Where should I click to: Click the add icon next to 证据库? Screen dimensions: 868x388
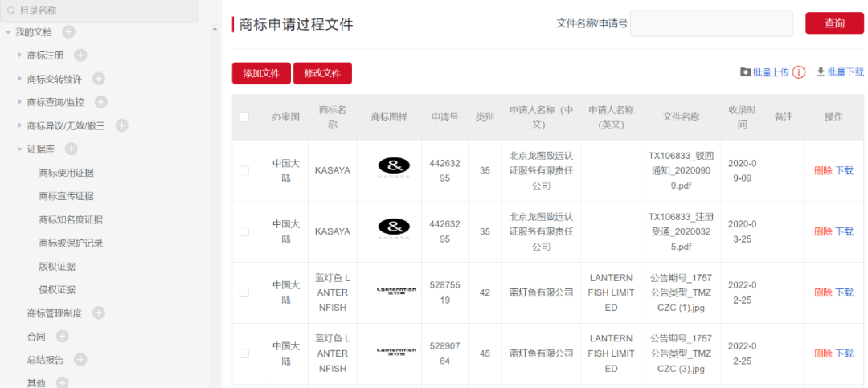(71, 149)
